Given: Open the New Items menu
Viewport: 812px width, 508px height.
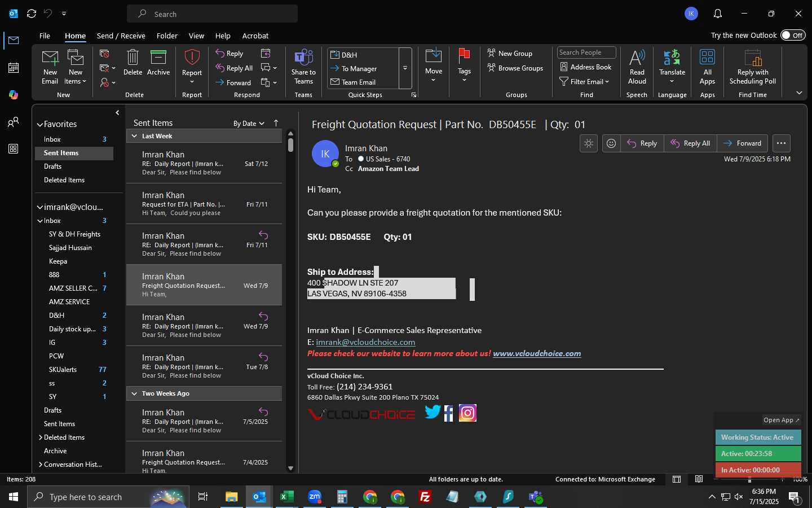Looking at the screenshot, I should pos(75,67).
